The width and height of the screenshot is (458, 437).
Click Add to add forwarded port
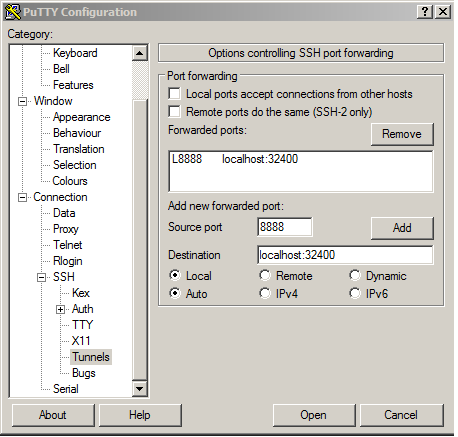coord(402,228)
